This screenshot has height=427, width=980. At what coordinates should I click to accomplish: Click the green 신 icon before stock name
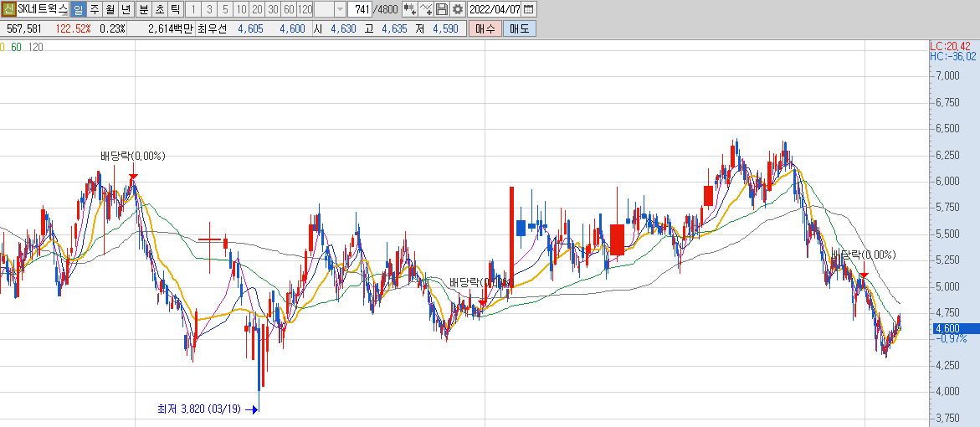point(8,9)
